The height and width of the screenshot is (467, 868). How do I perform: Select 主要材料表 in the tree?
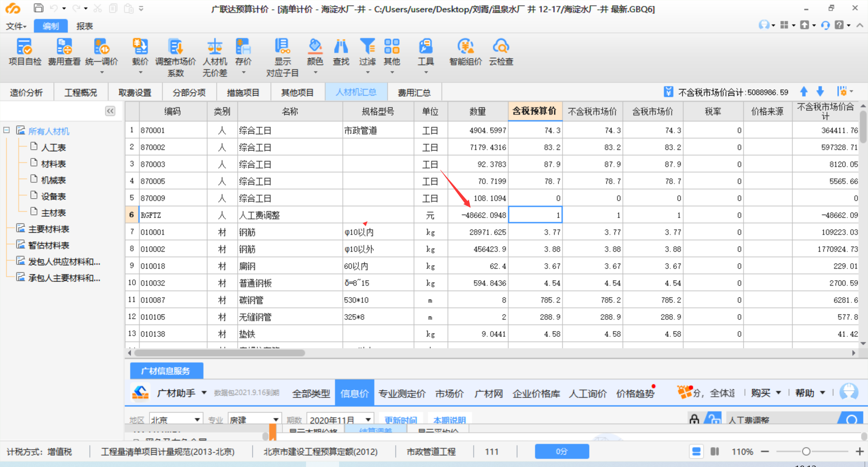click(x=48, y=229)
